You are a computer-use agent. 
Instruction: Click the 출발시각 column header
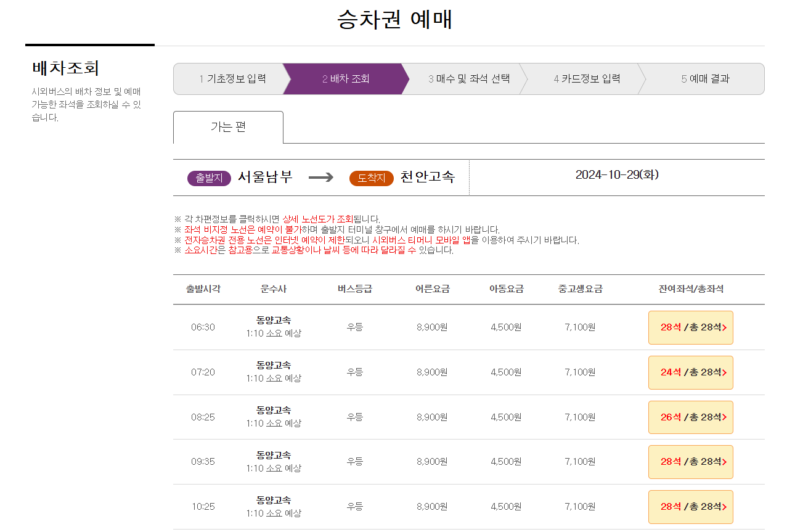[203, 289]
